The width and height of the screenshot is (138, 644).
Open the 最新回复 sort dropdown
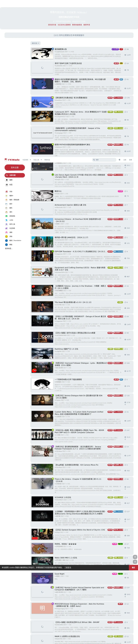coord(36,43)
